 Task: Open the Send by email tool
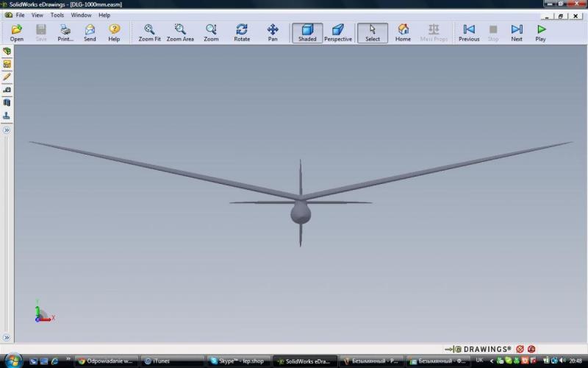tap(90, 32)
